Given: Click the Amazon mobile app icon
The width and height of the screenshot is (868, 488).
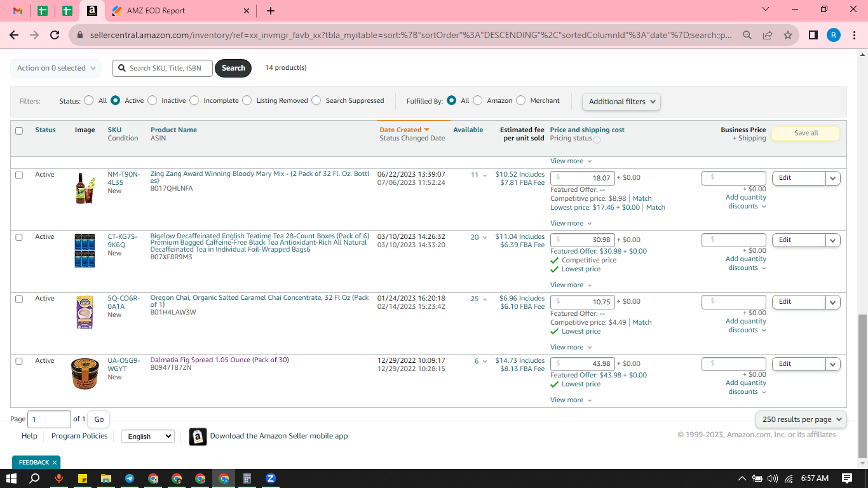Looking at the screenshot, I should [x=198, y=437].
